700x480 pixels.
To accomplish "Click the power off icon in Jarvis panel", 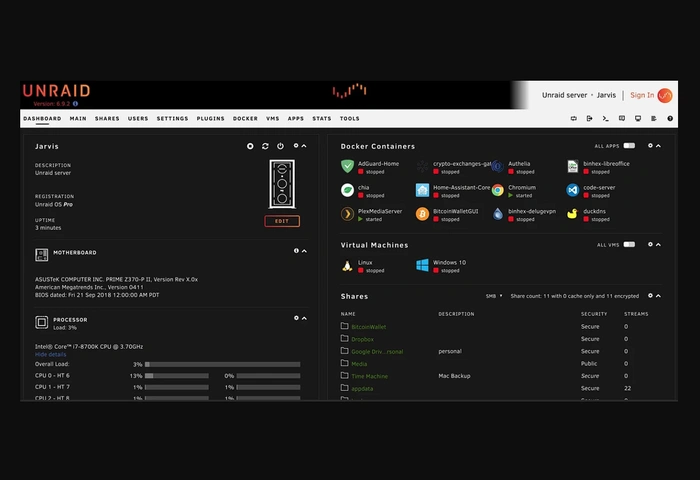I will click(x=280, y=146).
